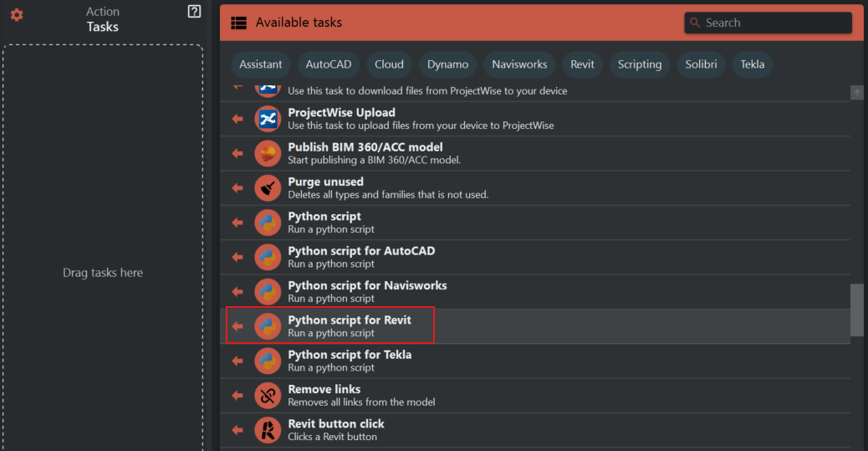The width and height of the screenshot is (868, 451).
Task: Click the Revit button click icon
Action: pyautogui.click(x=268, y=430)
